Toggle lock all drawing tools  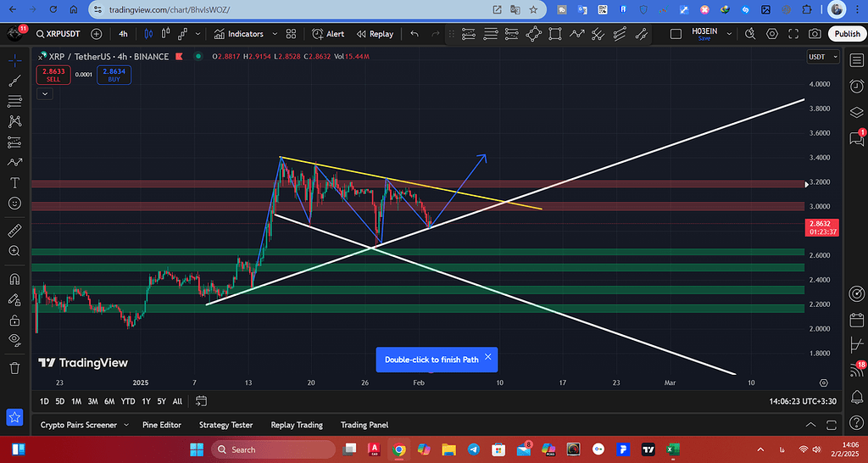[x=14, y=321]
